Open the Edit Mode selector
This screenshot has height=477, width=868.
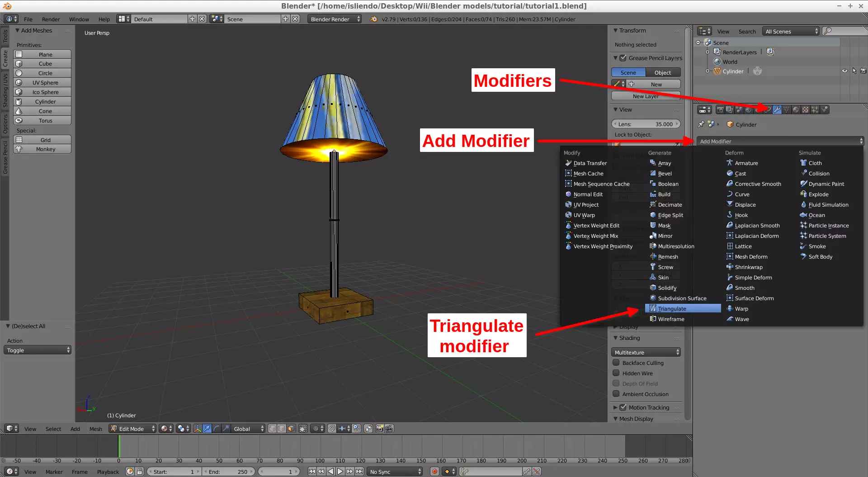(x=132, y=429)
